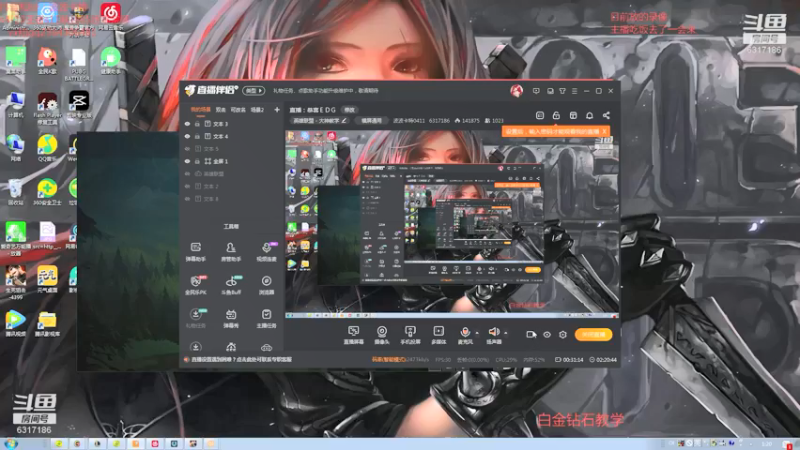Open the 视频连麦 tool with microphone icon
Viewport: 800px width, 450px height.
coord(266,252)
